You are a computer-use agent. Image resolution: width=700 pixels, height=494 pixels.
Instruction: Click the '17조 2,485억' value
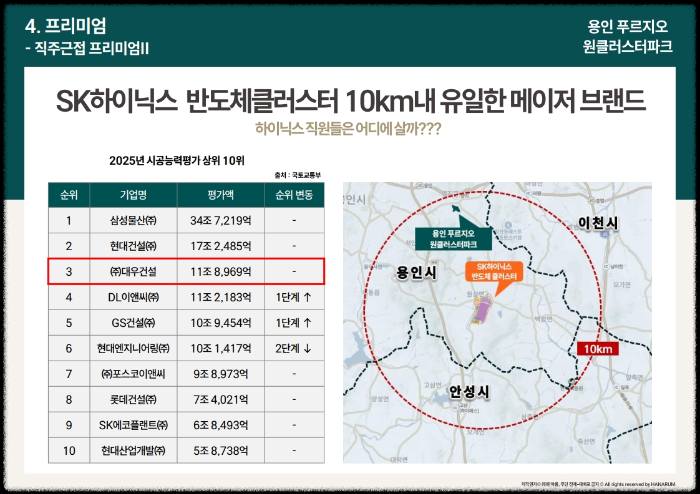[221, 246]
